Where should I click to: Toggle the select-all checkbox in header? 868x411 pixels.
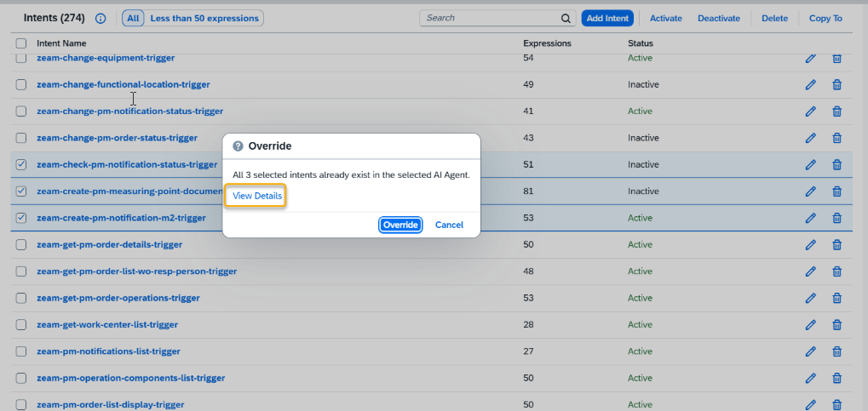[x=21, y=43]
